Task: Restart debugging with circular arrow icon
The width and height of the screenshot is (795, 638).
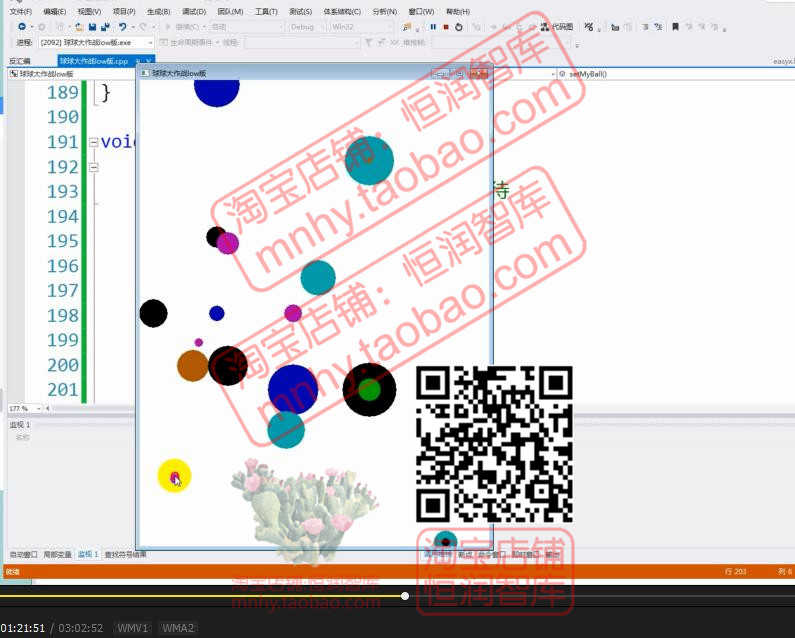Action: point(459,27)
